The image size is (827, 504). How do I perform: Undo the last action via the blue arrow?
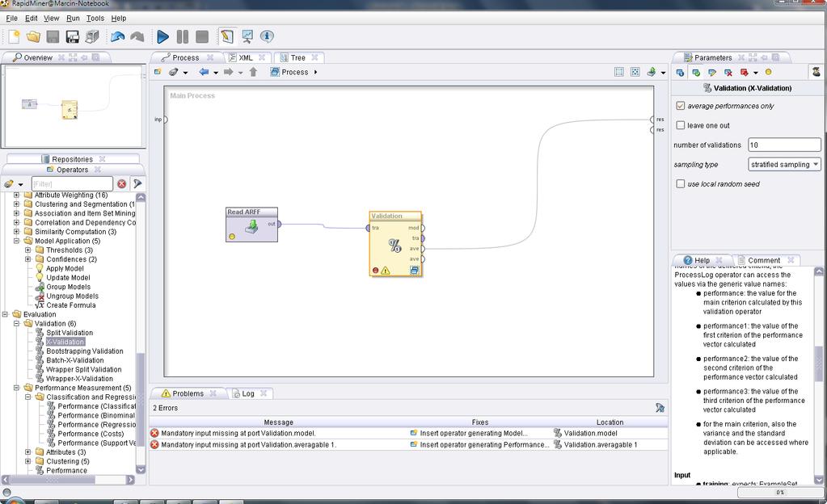[x=117, y=36]
